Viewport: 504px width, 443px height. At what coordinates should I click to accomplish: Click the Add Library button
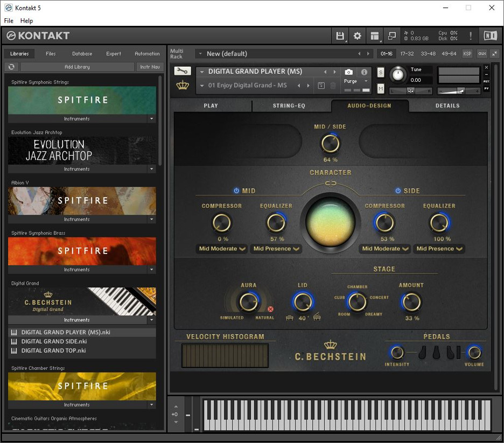[77, 67]
